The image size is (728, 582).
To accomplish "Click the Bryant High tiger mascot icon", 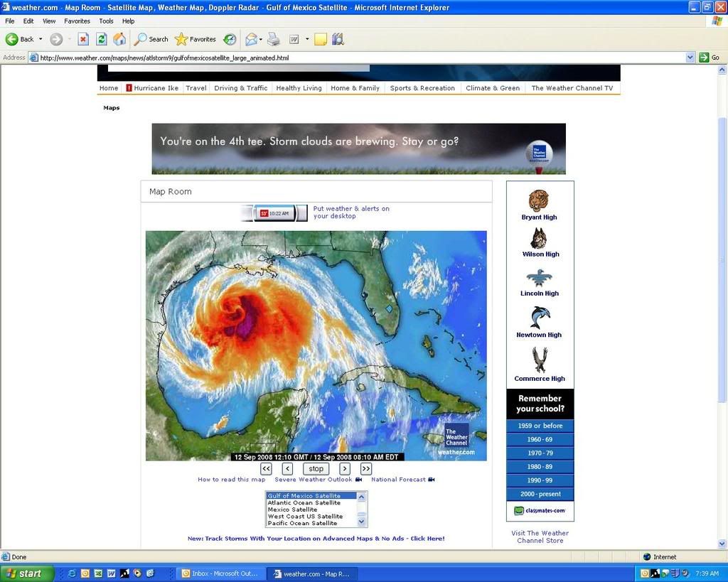I will point(539,200).
